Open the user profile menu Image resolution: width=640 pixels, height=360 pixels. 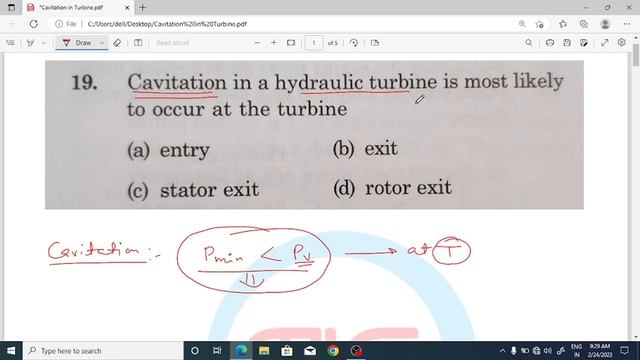pos(605,24)
